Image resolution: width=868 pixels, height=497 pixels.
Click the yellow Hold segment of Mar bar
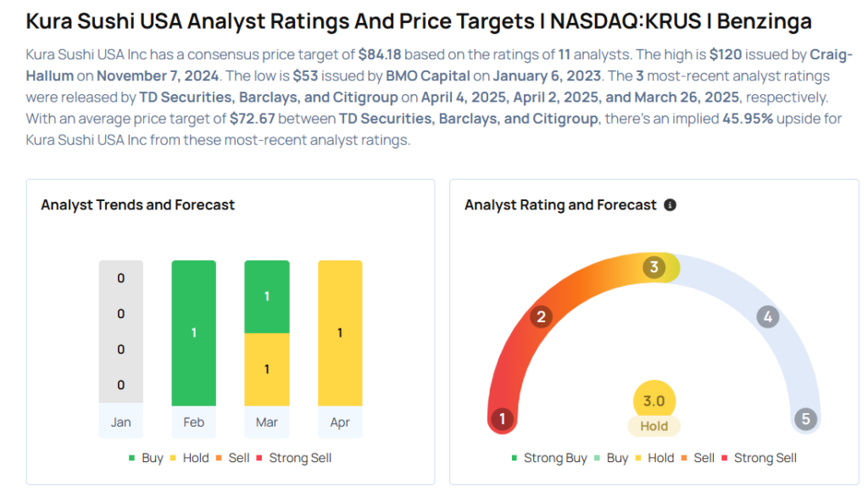coord(267,370)
